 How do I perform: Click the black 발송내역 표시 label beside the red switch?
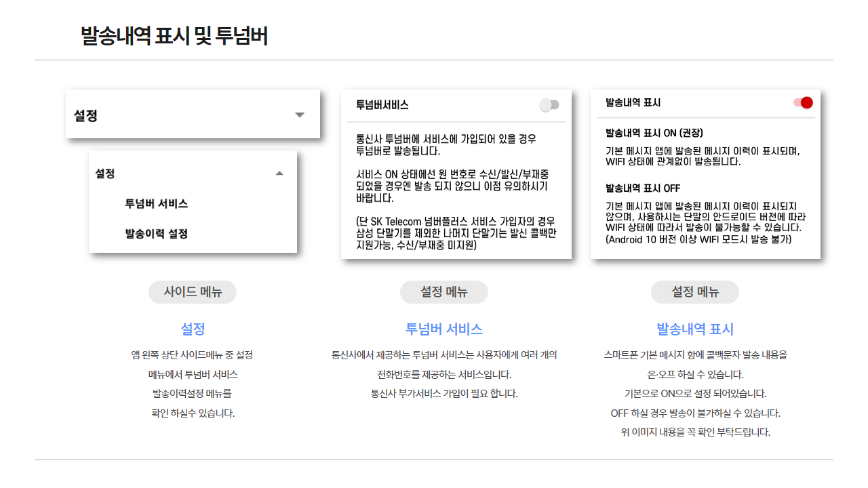click(633, 103)
